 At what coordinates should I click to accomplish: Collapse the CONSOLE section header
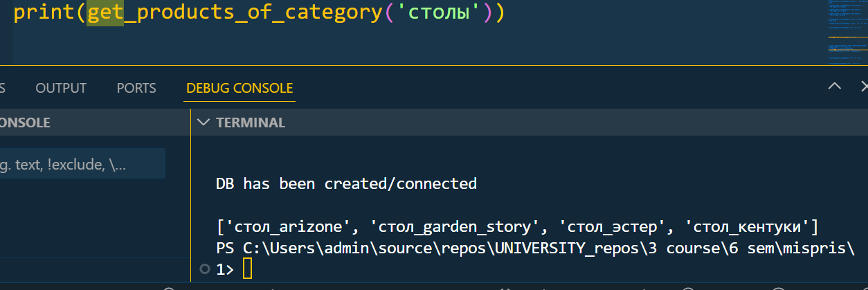click(x=25, y=123)
